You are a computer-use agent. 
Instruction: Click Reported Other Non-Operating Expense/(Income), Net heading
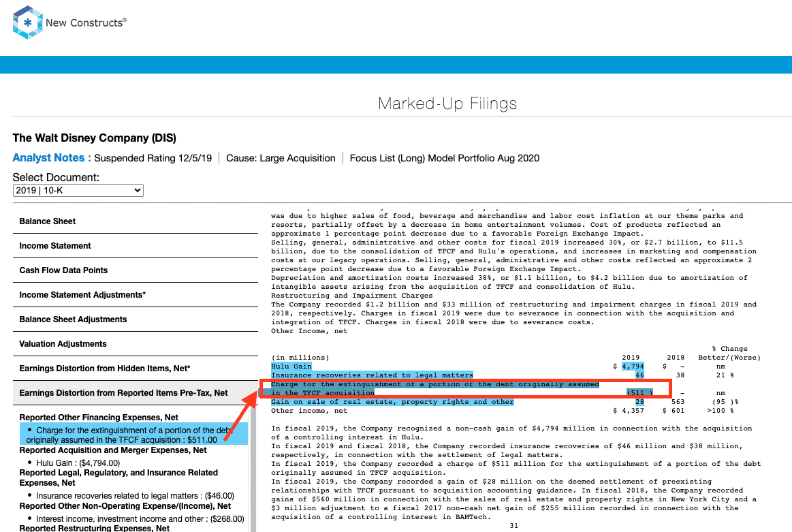(x=125, y=506)
